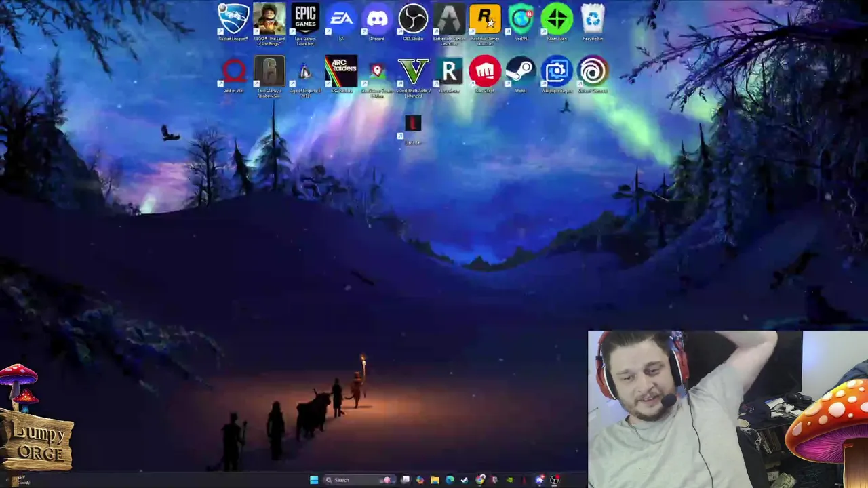Select the Steam desktop shortcut
The image size is (868, 488).
tap(521, 75)
